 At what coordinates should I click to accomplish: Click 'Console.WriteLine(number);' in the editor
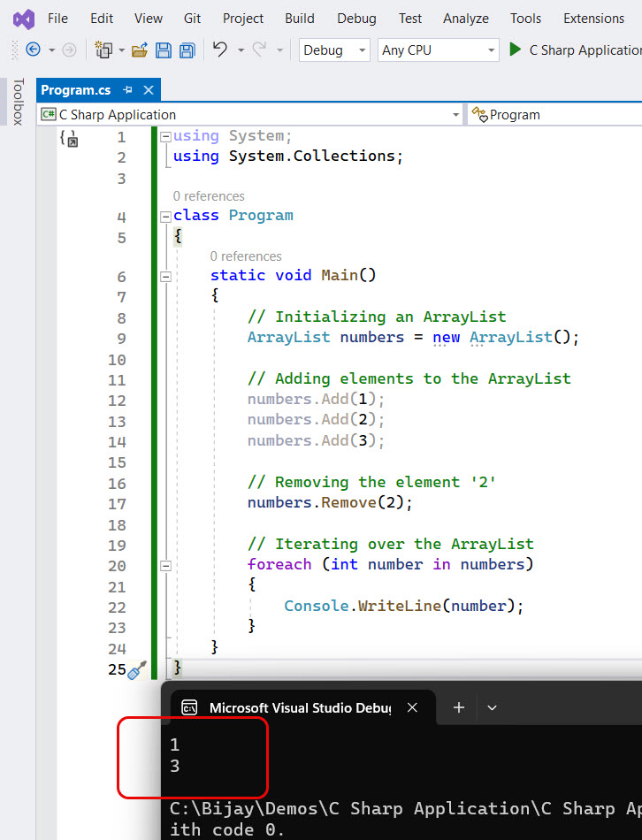pos(403,606)
